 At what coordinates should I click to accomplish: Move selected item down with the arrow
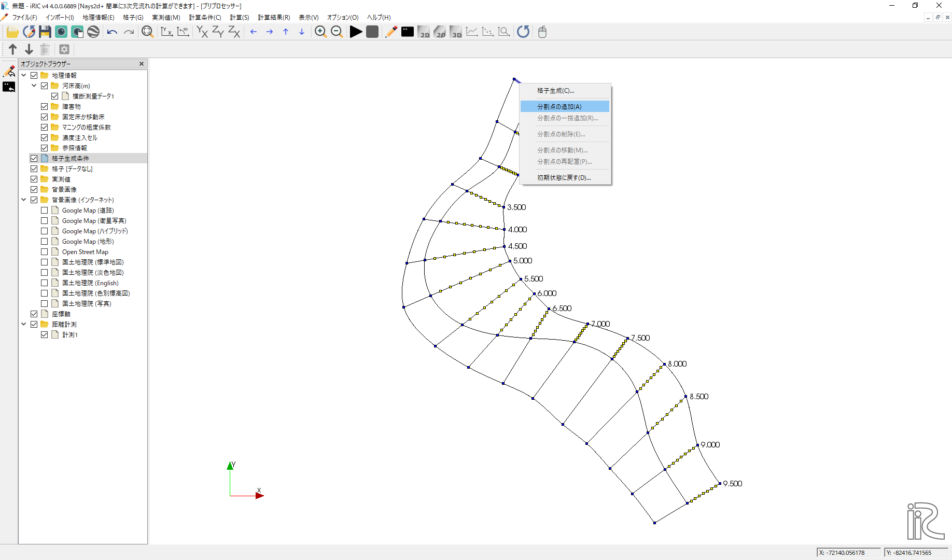(x=29, y=49)
